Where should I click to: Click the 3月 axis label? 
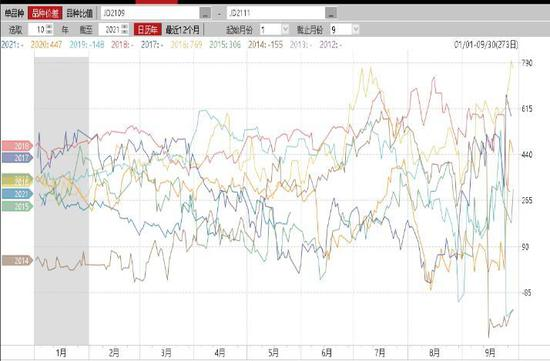(x=166, y=352)
